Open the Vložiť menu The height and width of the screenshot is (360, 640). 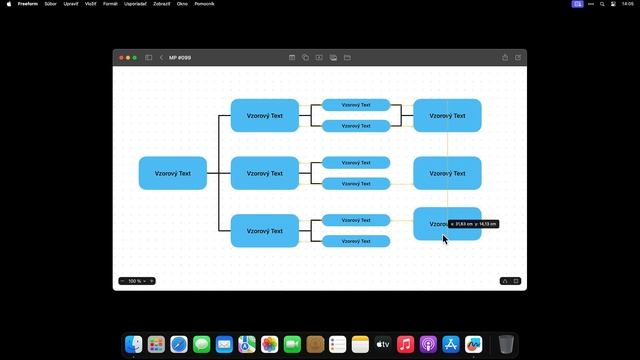click(x=91, y=4)
